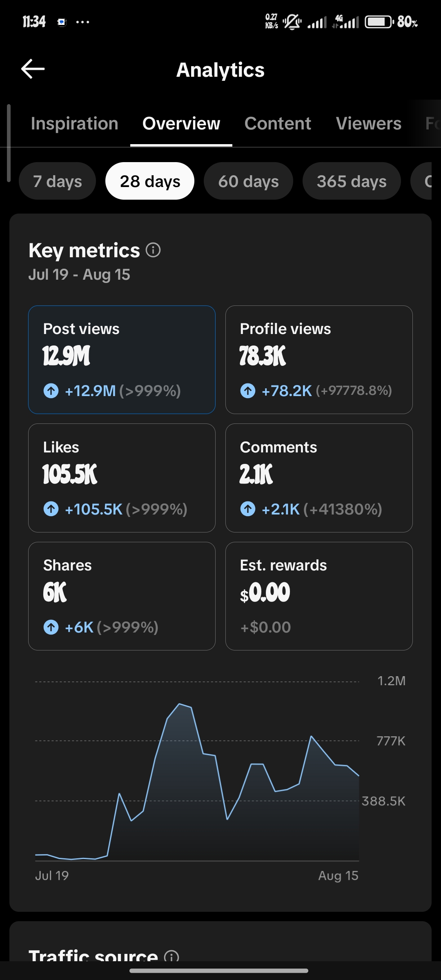This screenshot has height=980, width=441.
Task: Open Key metrics info icon
Action: 153,250
